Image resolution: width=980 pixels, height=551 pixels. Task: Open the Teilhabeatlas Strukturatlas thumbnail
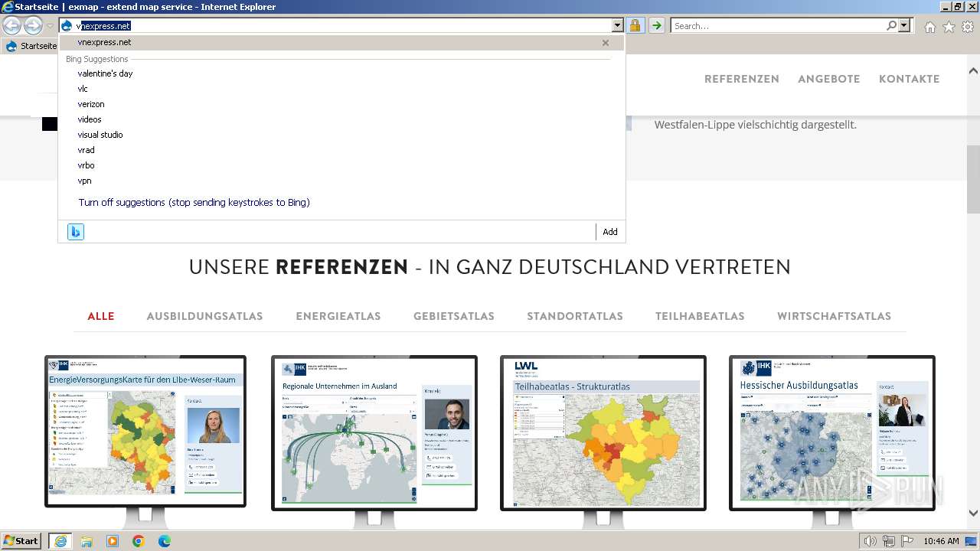click(603, 432)
